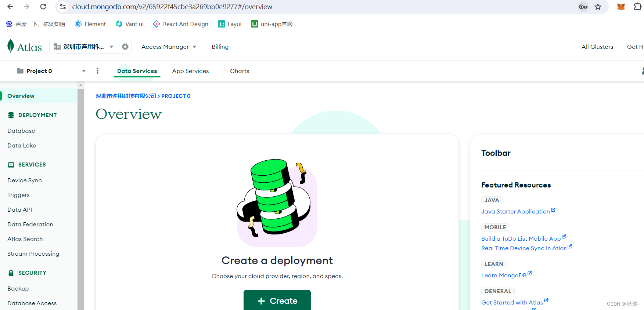644x310 pixels.
Task: Open Data API in the sidebar
Action: 20,209
